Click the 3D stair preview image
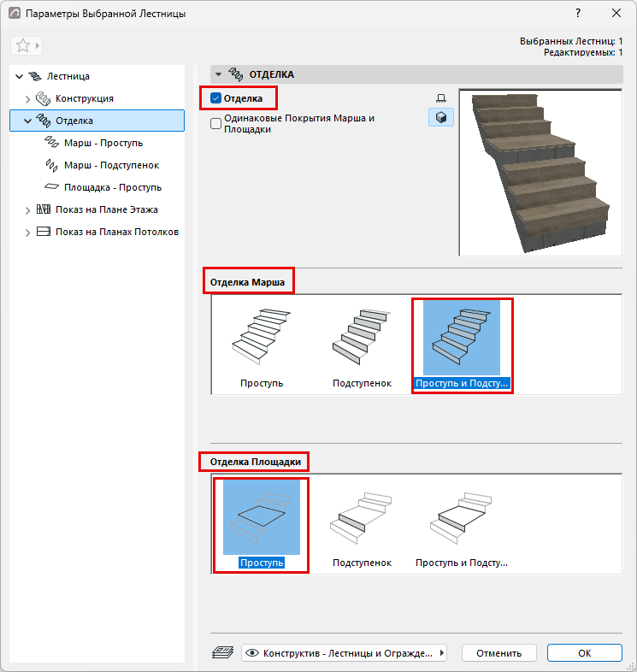This screenshot has width=637, height=672. pos(540,173)
